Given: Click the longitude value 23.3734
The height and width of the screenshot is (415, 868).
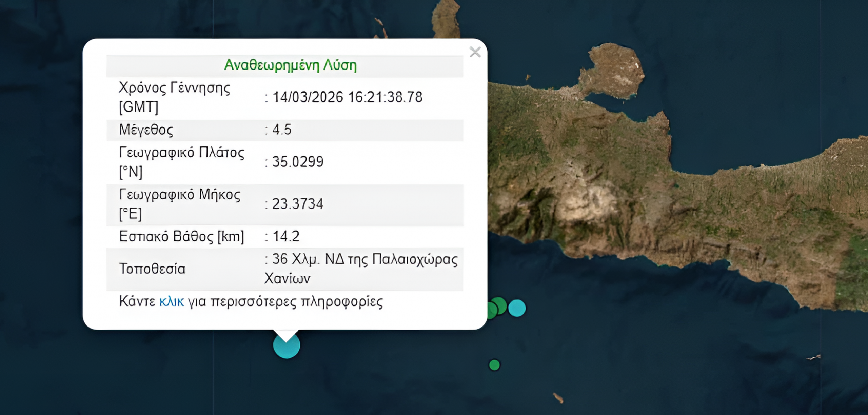Looking at the screenshot, I should click(298, 204).
